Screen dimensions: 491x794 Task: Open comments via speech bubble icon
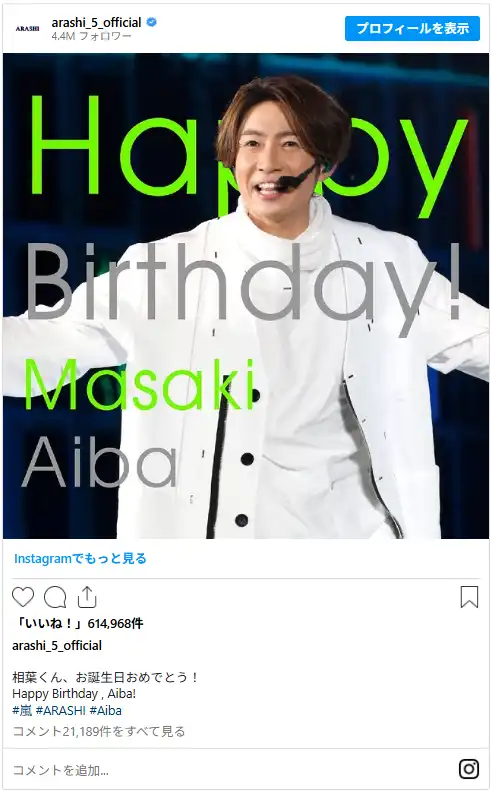(55, 597)
